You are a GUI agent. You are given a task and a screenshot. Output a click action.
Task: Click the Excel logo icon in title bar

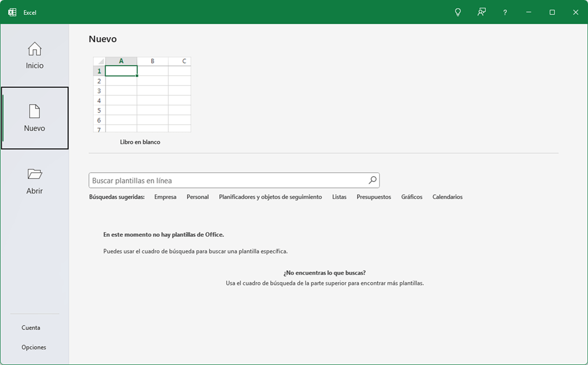pos(12,12)
